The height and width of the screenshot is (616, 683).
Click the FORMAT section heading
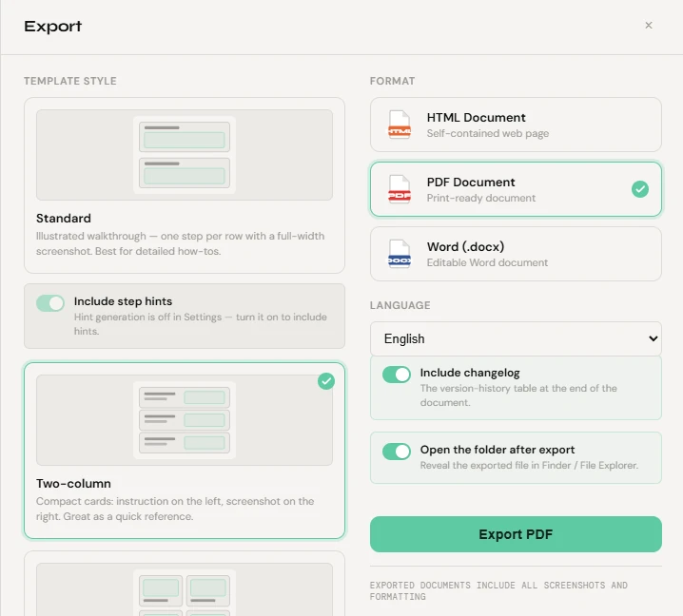(392, 81)
